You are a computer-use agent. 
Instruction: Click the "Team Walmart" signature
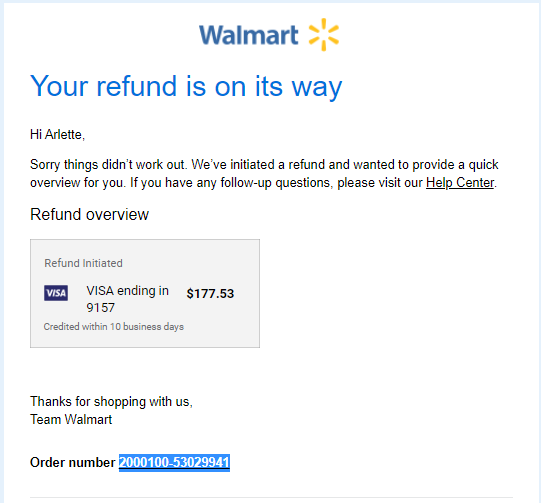[71, 420]
